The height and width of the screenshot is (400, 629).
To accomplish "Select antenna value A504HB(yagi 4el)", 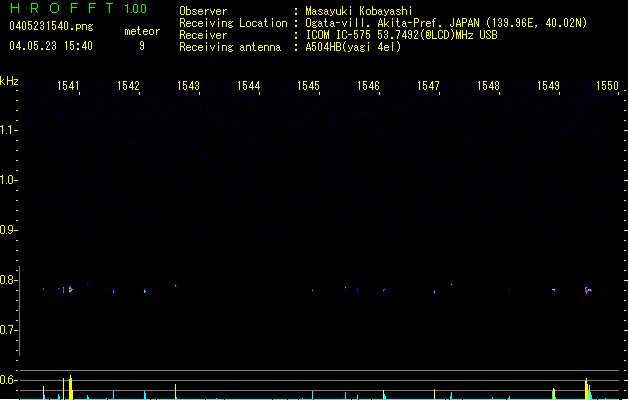I will (353, 47).
